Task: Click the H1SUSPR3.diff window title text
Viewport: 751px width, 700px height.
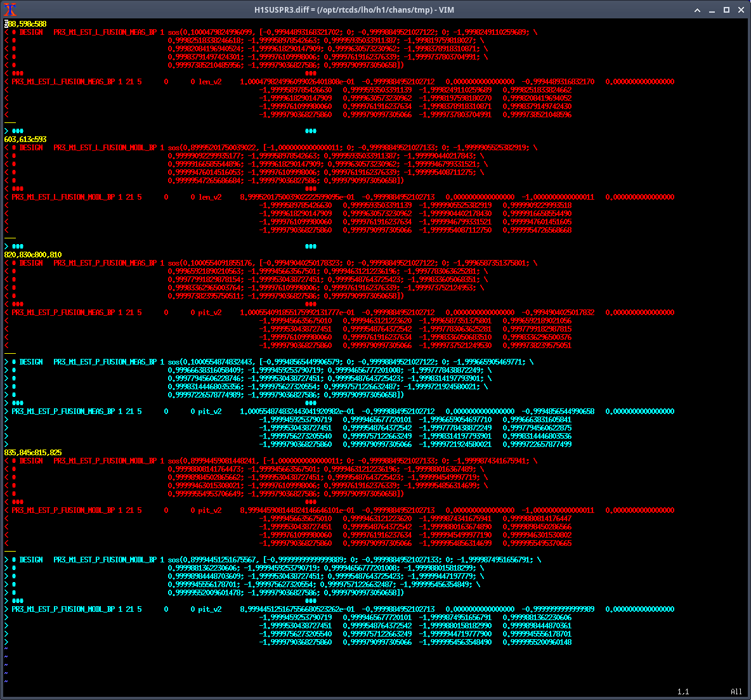Action: coord(354,10)
